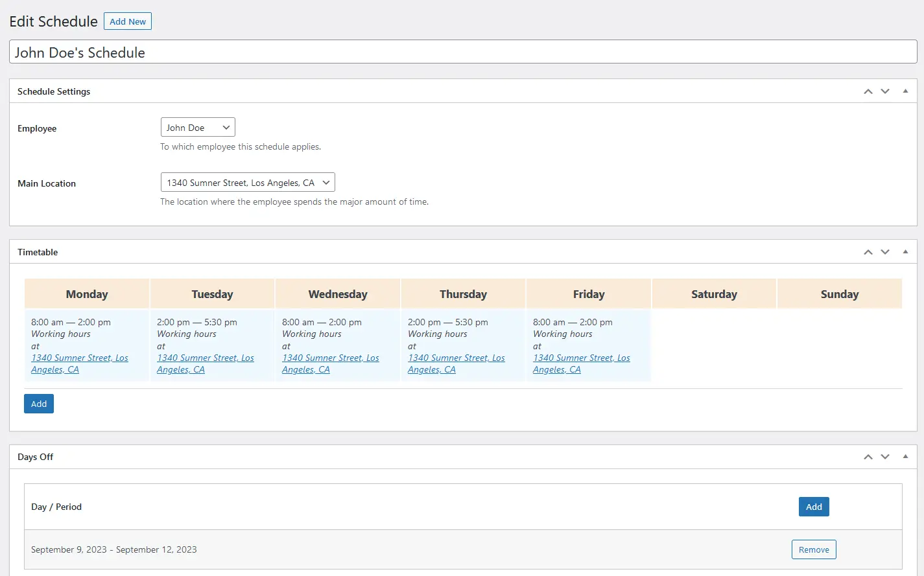924x576 pixels.
Task: Collapse the Schedule Settings panel
Action: 905,91
